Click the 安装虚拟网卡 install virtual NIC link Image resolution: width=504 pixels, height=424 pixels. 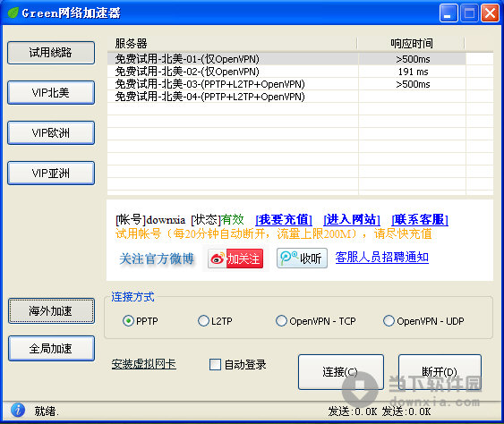143,364
